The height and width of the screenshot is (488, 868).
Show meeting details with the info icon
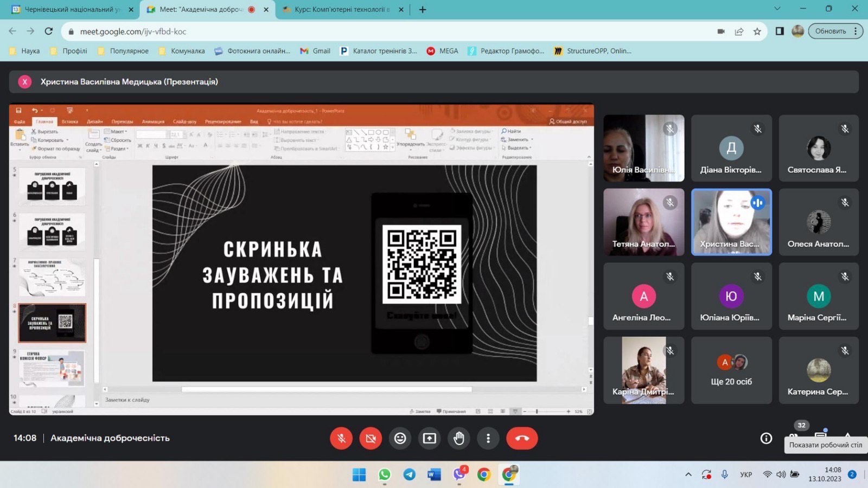(x=766, y=438)
